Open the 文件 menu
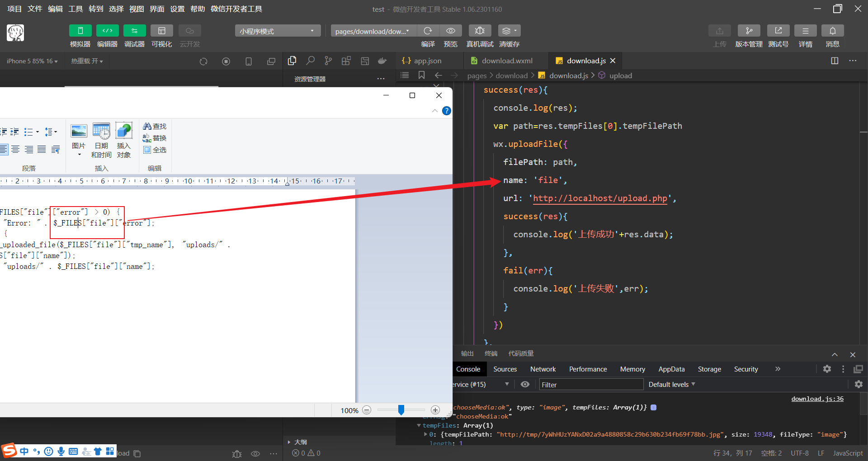868x461 pixels. (x=35, y=9)
